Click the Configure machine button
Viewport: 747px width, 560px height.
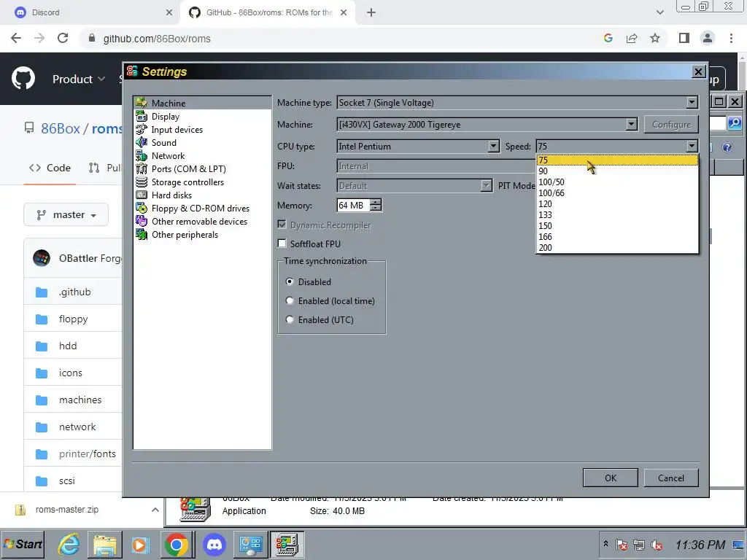coord(671,124)
